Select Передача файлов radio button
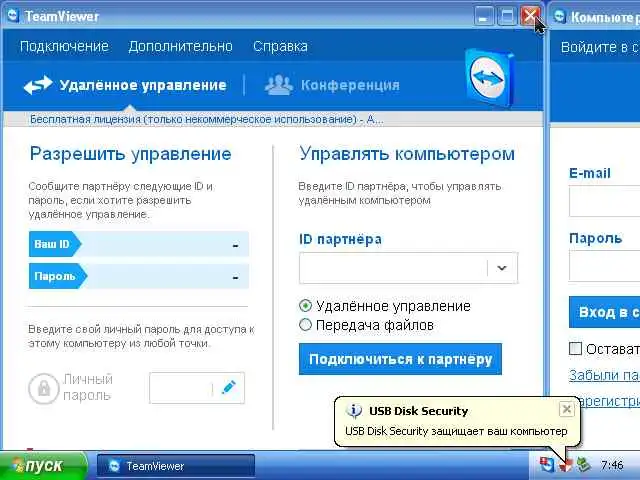The image size is (640, 480). 305,325
